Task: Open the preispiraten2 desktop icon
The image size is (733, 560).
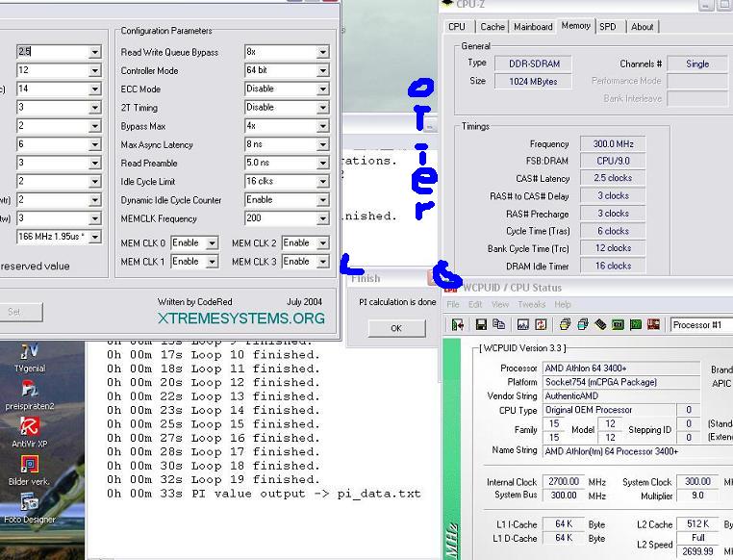Action: [x=30, y=395]
